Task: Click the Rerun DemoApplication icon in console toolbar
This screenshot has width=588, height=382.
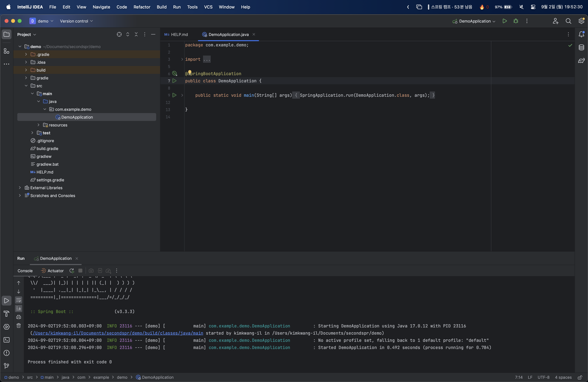Action: click(72, 271)
